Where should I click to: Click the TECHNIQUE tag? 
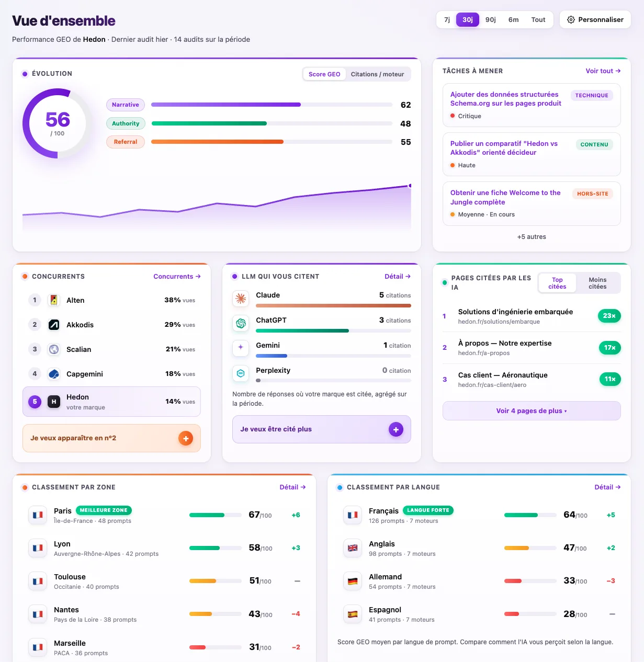[592, 95]
